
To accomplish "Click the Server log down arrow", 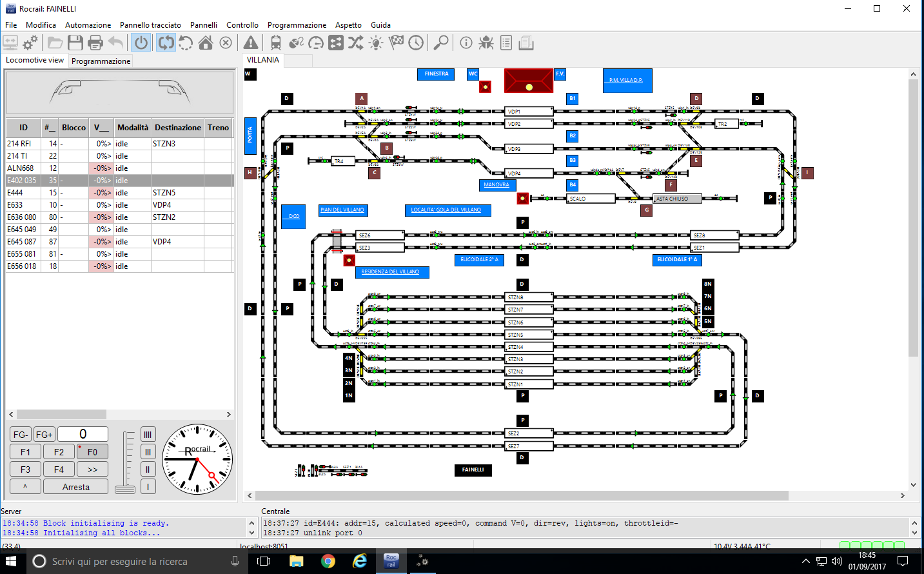I will coord(252,533).
